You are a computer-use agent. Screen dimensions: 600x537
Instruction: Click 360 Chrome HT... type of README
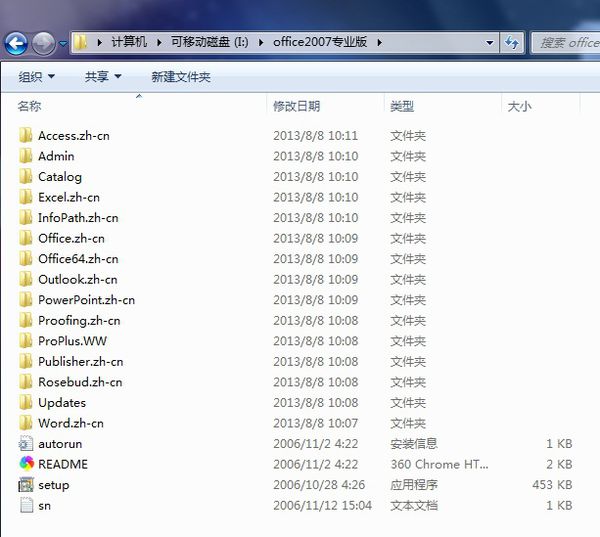[x=439, y=464]
